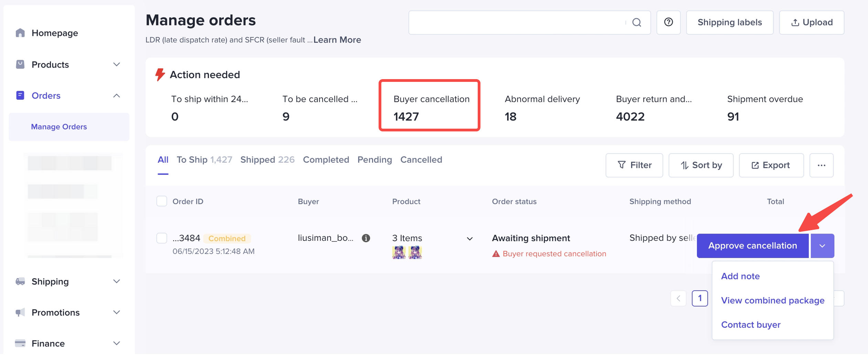Choose Contact buyer menu entry
Screen dimensions: 868x355
click(x=751, y=325)
